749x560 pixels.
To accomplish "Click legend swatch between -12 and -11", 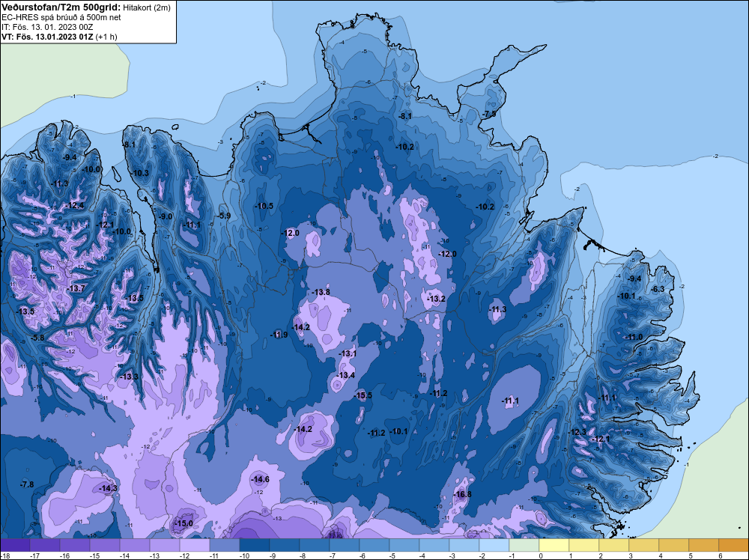I will pos(195,545).
